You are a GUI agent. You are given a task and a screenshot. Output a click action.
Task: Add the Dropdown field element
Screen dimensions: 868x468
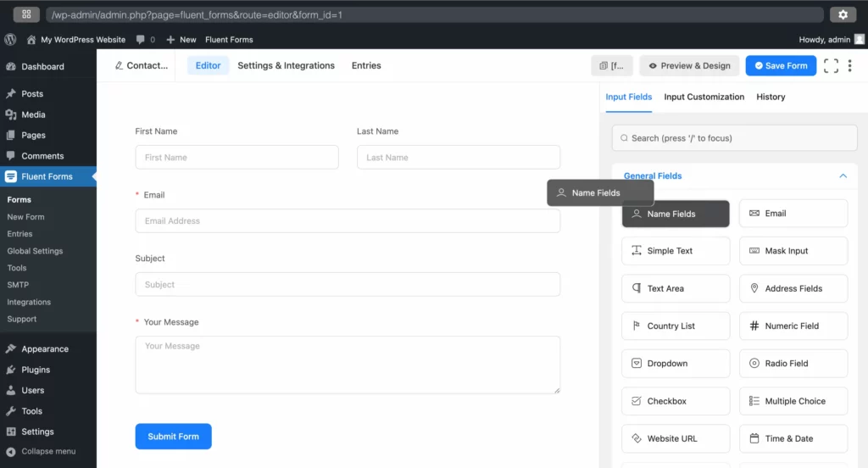pyautogui.click(x=676, y=364)
